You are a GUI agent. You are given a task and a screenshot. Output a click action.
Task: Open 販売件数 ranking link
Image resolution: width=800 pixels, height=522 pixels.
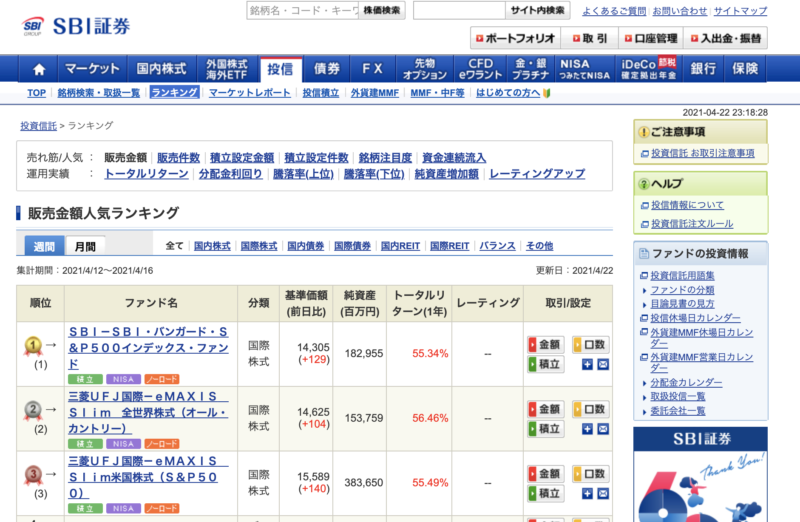(178, 158)
